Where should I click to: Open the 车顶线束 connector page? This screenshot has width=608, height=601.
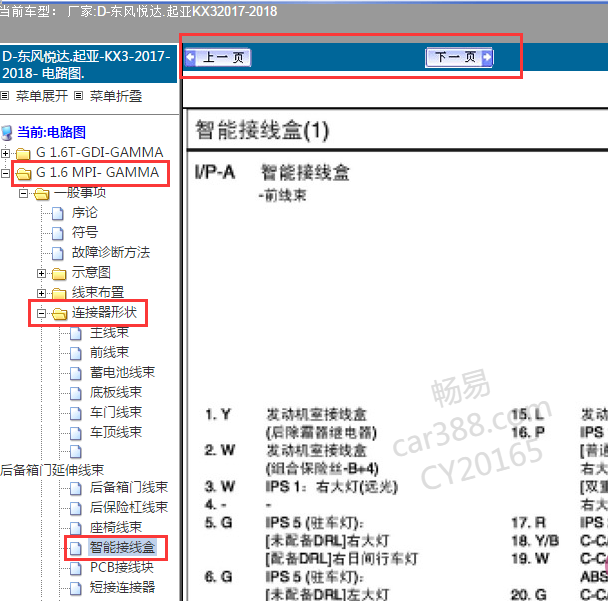[x=116, y=432]
